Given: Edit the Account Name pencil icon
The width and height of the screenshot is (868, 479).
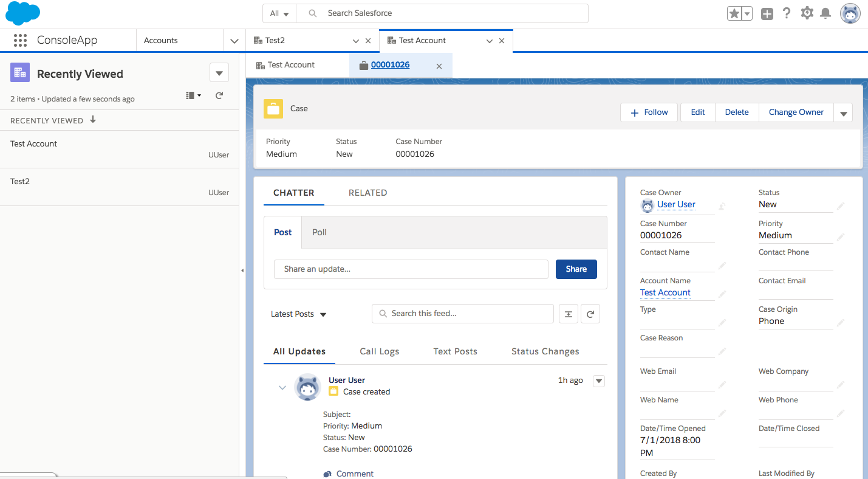Looking at the screenshot, I should [x=722, y=294].
